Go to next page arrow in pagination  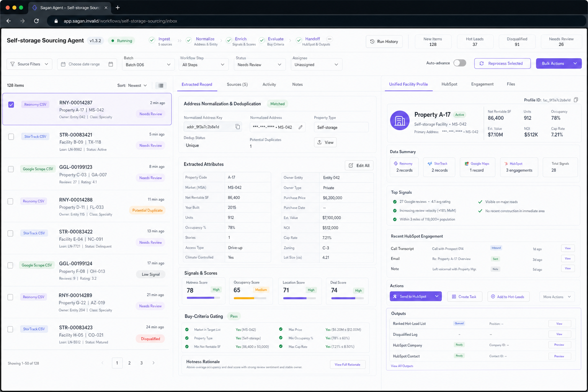tap(154, 363)
